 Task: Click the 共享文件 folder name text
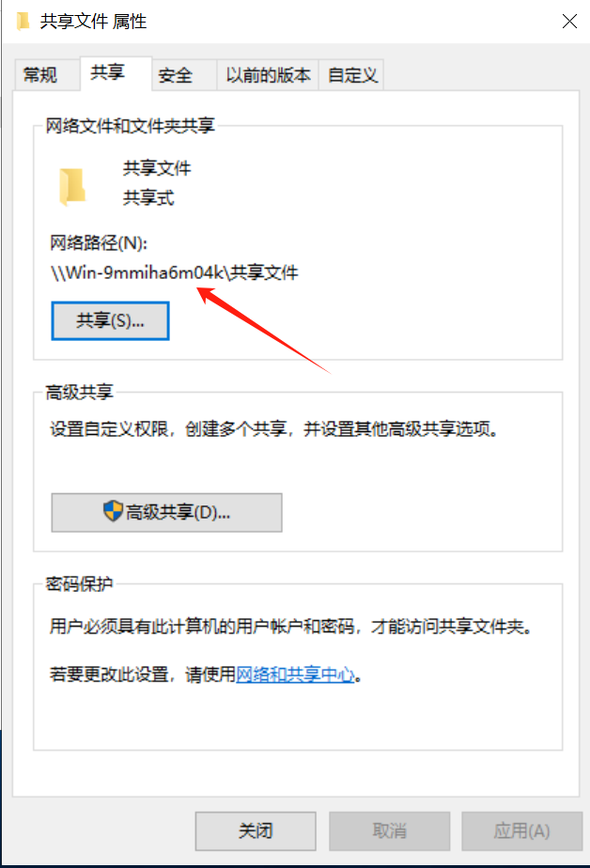coord(157,168)
